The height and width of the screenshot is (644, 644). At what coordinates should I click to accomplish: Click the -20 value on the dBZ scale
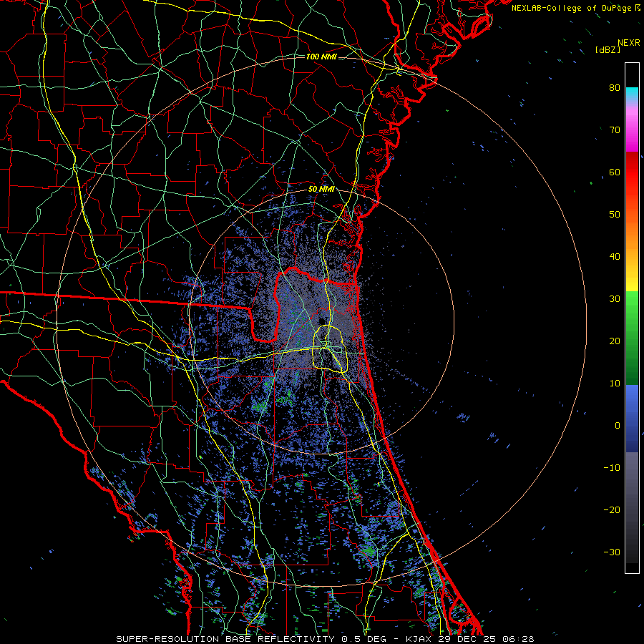click(x=612, y=509)
